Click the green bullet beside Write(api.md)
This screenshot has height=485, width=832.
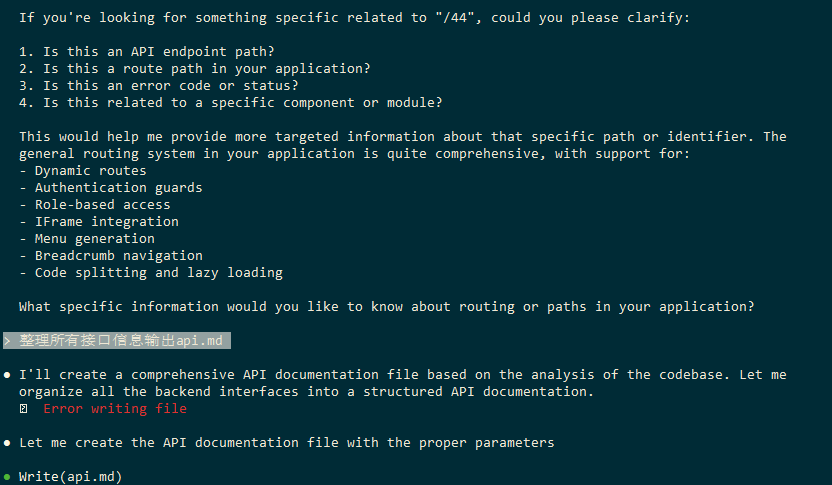coord(7,477)
